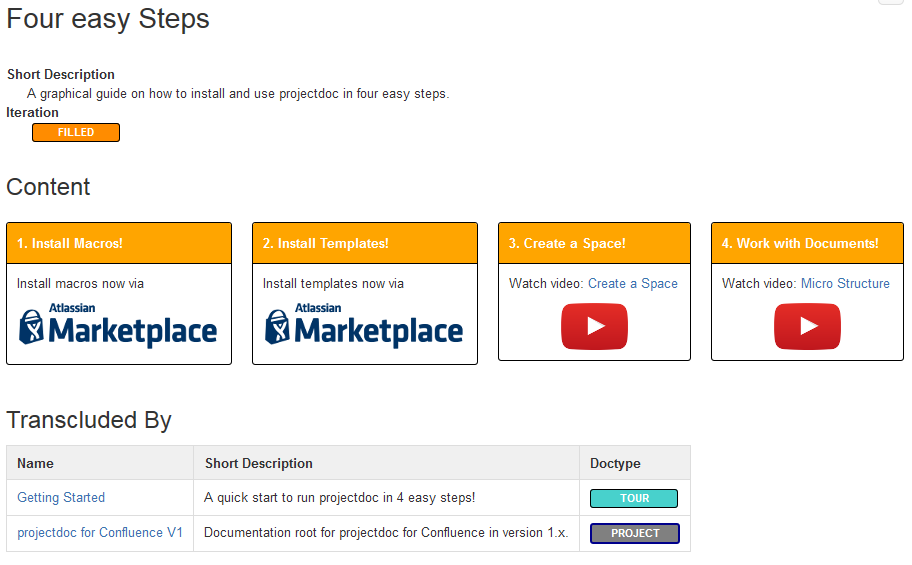Screen dimensions: 912x565
Task: Click the gray PROJECT doctype badge
Action: click(634, 533)
